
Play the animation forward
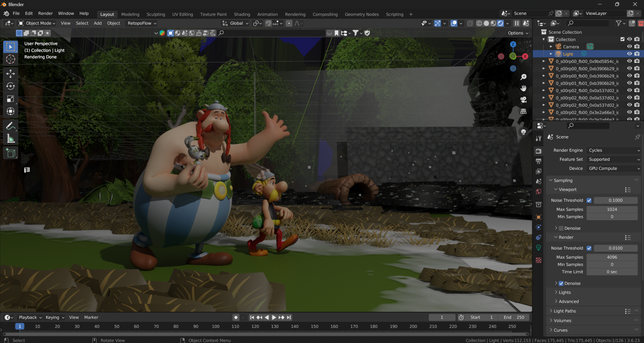[x=274, y=318]
